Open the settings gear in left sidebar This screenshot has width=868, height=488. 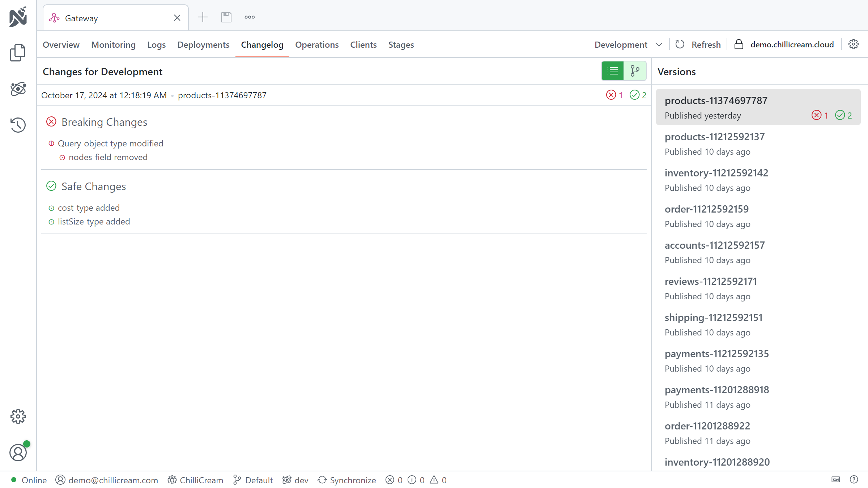click(x=18, y=416)
